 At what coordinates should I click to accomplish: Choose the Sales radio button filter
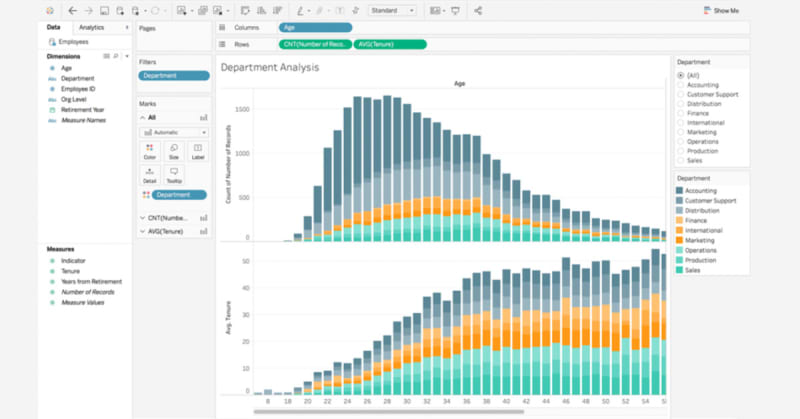pyautogui.click(x=681, y=160)
